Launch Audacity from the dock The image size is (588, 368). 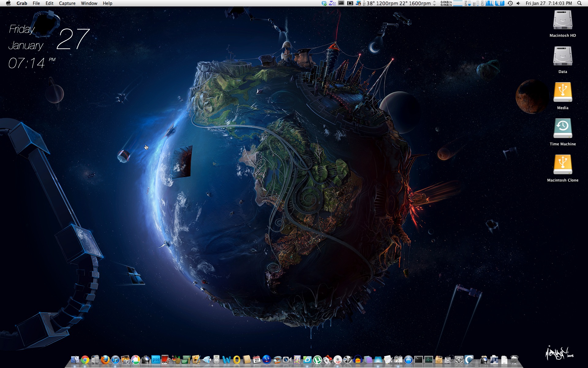click(x=358, y=359)
